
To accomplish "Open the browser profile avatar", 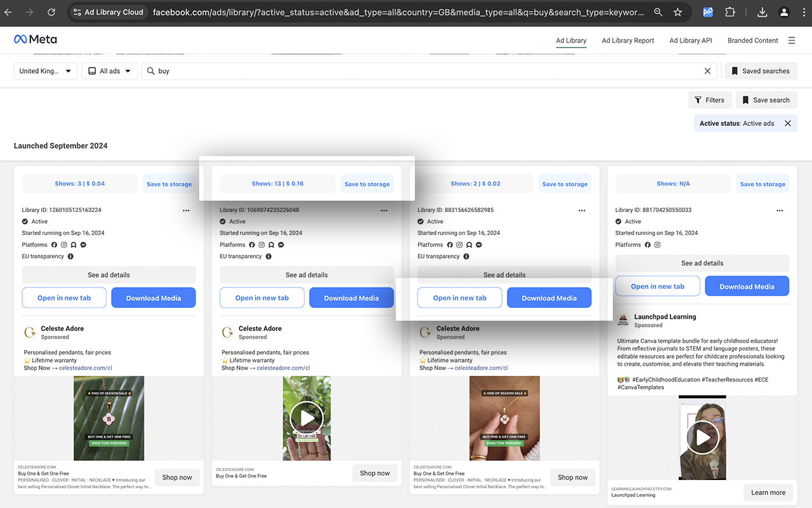I will 784,12.
